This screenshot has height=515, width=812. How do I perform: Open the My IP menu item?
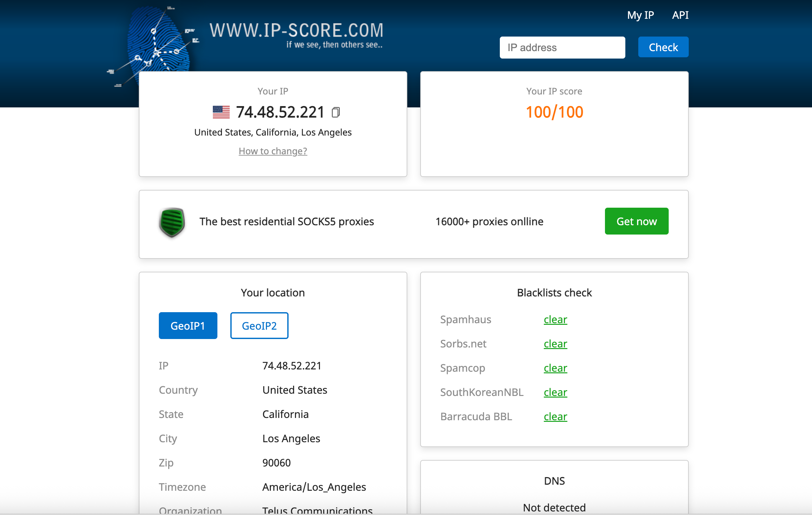tap(640, 15)
